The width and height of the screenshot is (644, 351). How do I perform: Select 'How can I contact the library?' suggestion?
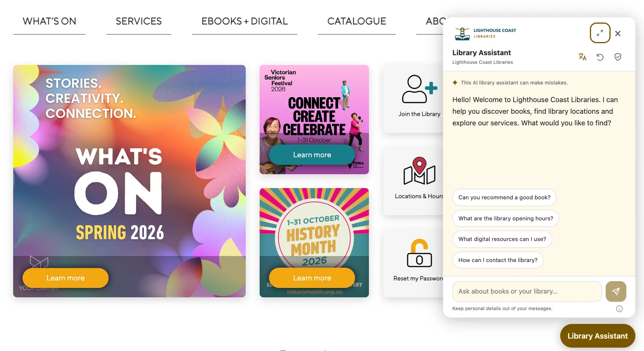(x=498, y=260)
